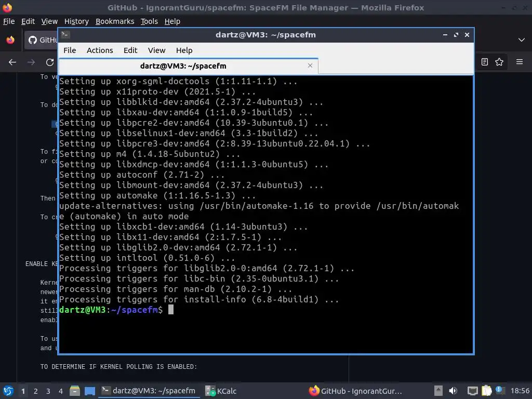Click the terminal command prompt line
This screenshot has height=399, width=532.
pyautogui.click(x=116, y=310)
